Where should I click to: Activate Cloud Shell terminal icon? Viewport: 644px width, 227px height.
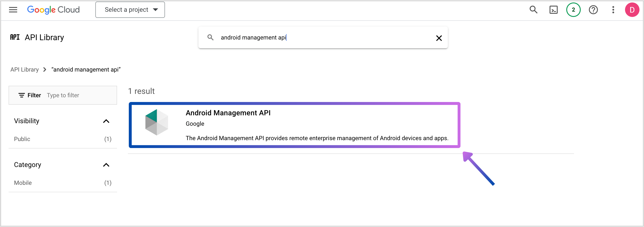(x=553, y=10)
